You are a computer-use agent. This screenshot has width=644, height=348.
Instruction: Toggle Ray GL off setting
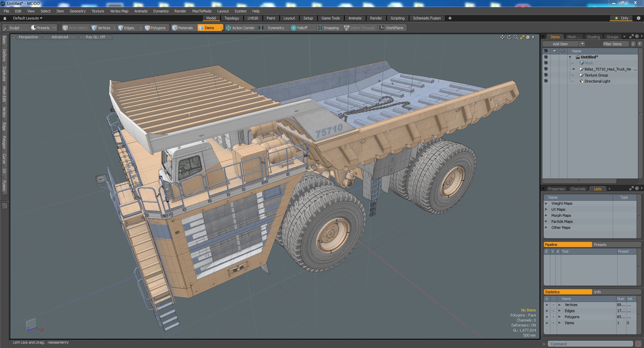coord(95,37)
